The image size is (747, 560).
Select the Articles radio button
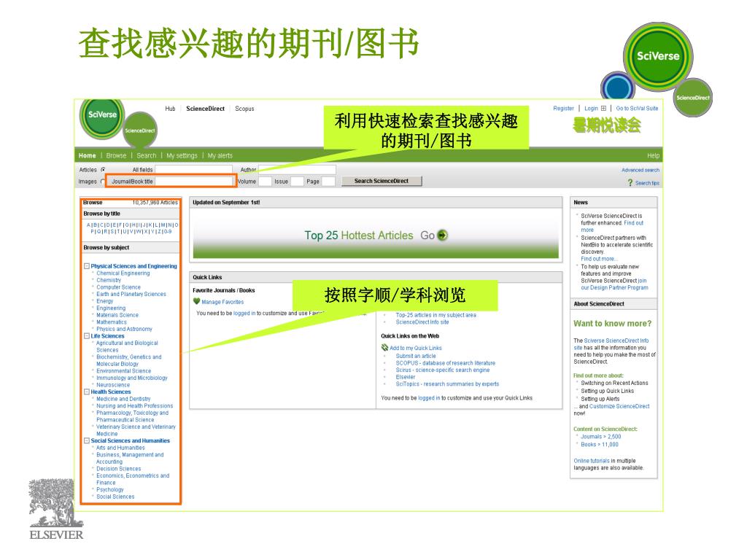click(x=103, y=169)
